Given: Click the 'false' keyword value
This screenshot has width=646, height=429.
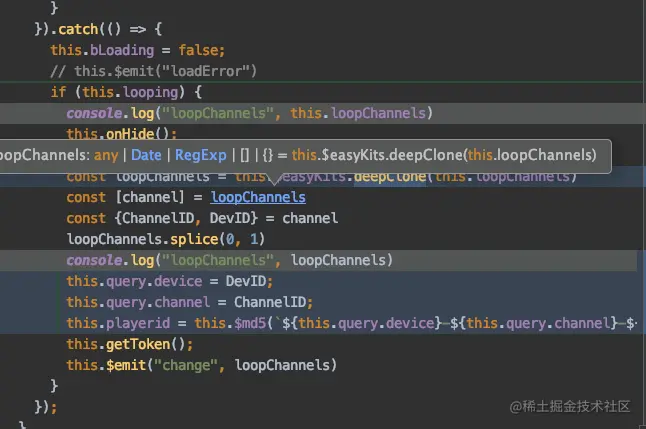Looking at the screenshot, I should pyautogui.click(x=198, y=50).
